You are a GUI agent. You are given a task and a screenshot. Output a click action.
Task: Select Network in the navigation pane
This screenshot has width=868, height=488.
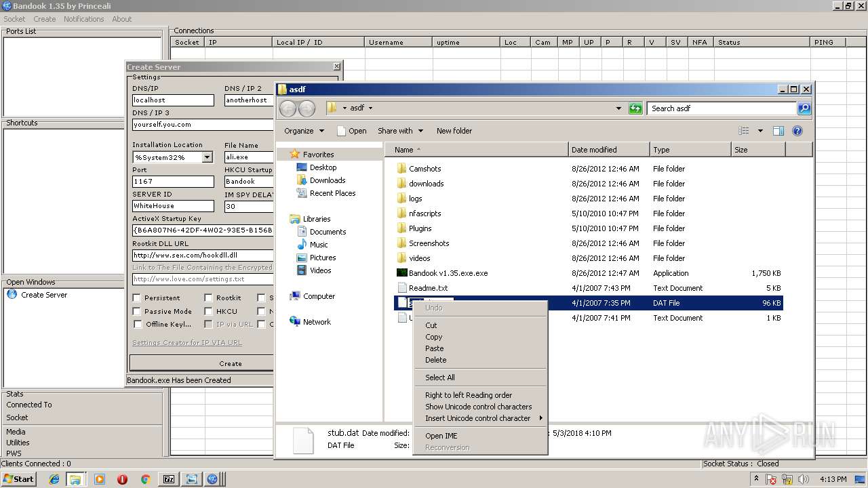point(317,322)
